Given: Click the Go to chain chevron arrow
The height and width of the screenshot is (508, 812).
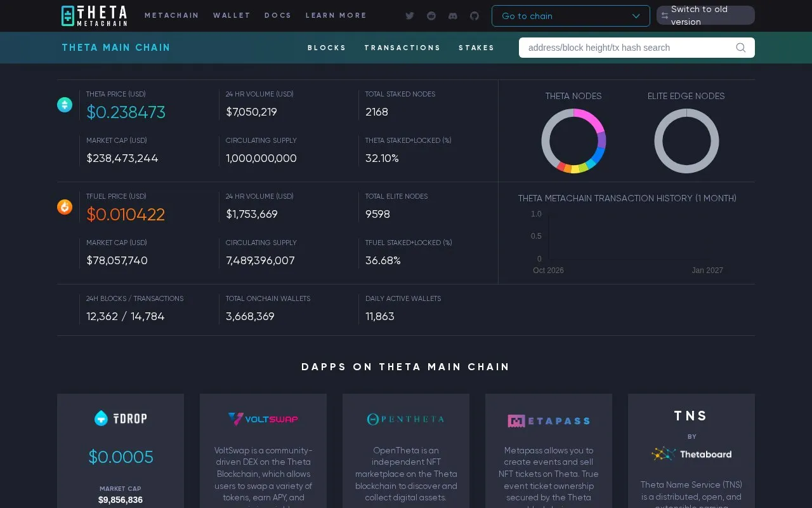Looking at the screenshot, I should click(x=636, y=16).
